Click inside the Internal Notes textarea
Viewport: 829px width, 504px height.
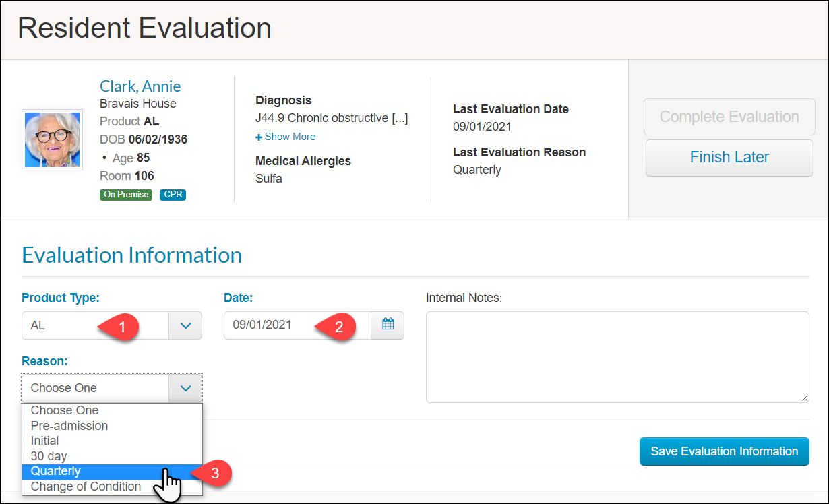(617, 357)
